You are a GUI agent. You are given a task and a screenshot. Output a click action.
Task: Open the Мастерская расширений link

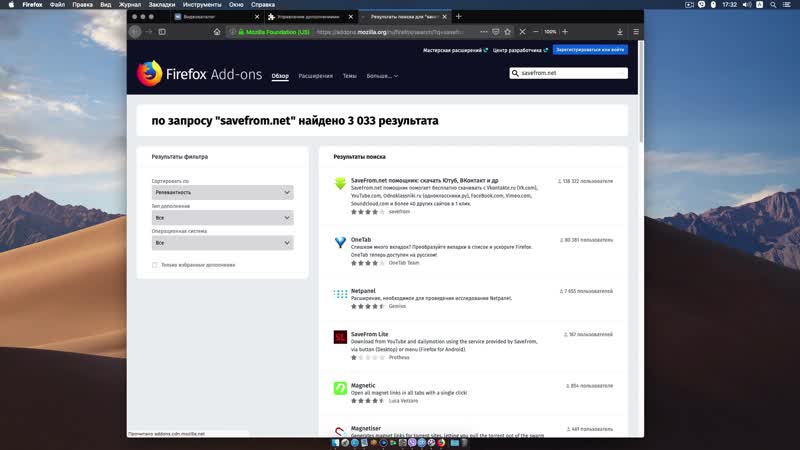tap(455, 50)
